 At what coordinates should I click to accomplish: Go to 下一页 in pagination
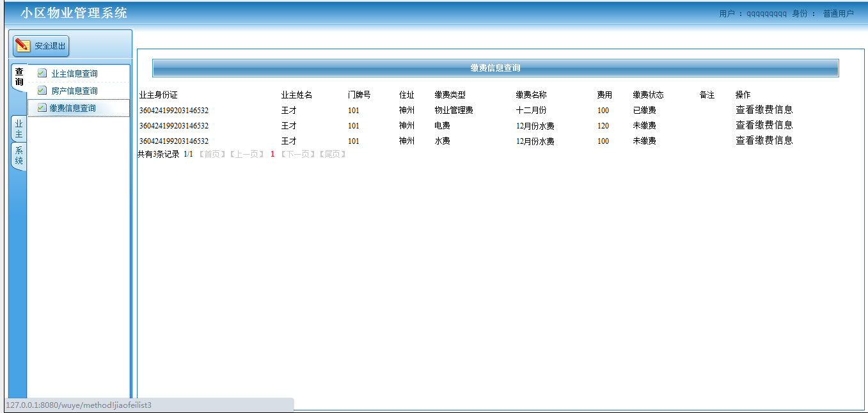pyautogui.click(x=298, y=154)
